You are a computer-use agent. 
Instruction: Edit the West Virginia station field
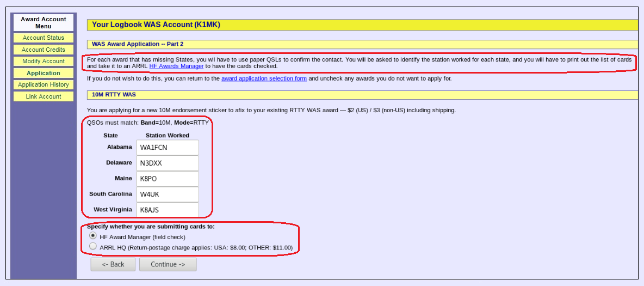tap(167, 210)
